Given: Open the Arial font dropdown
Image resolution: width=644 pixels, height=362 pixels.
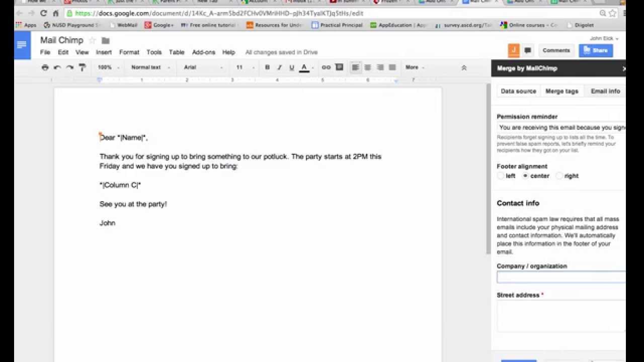Looking at the screenshot, I should tap(203, 67).
